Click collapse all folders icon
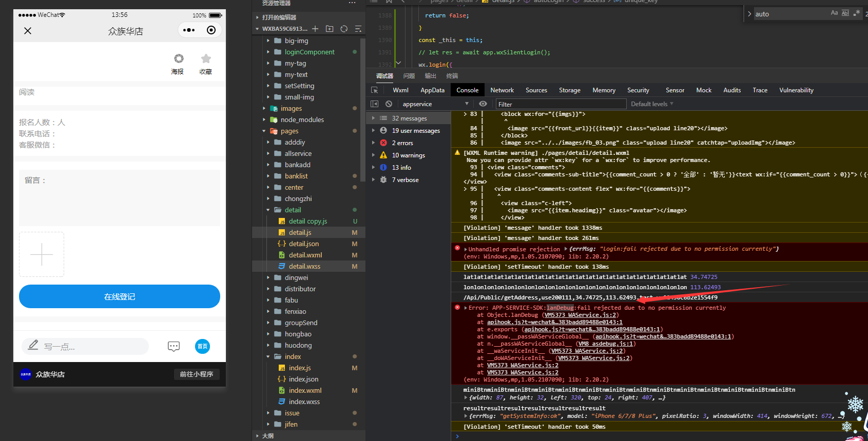 click(358, 29)
